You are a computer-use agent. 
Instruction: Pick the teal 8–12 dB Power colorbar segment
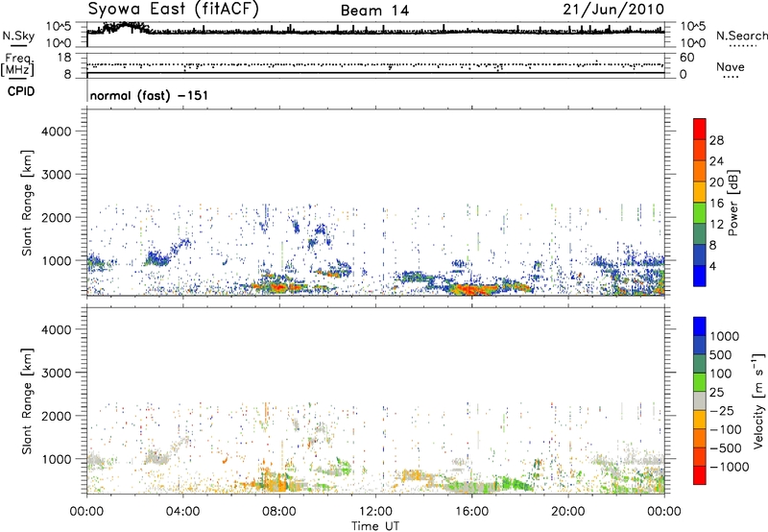pos(700,234)
